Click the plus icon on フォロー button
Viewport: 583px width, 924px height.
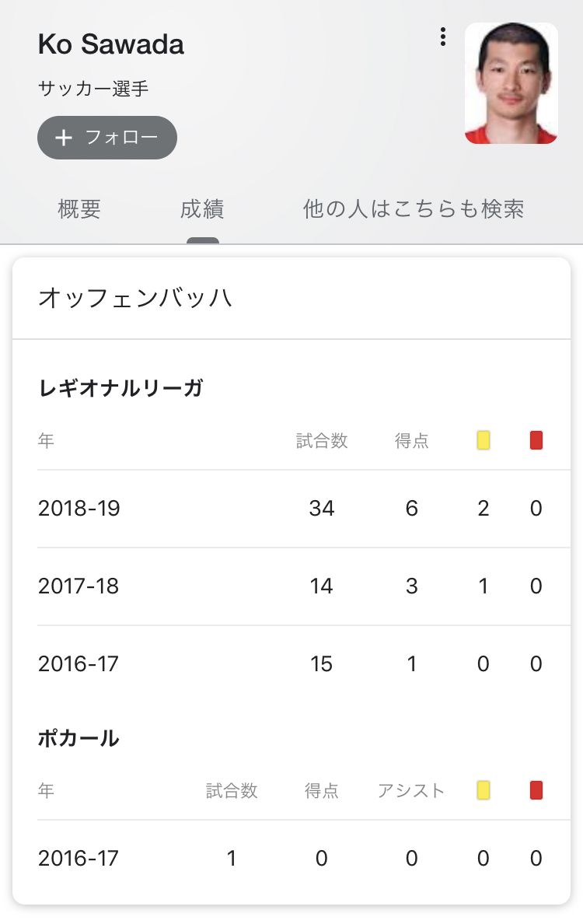[x=64, y=138]
